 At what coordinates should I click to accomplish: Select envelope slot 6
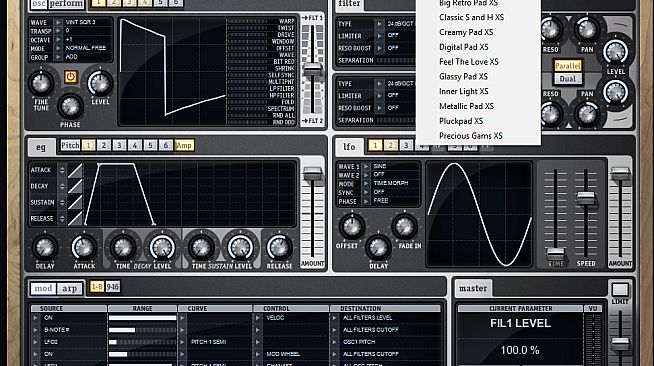[166, 145]
